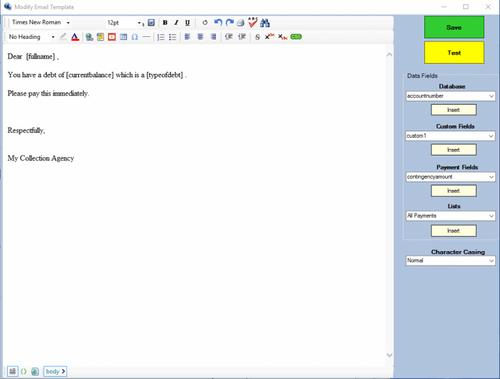This screenshot has height=379, width=500.
Task: Select the body tag breadcrumb
Action: [x=55, y=371]
